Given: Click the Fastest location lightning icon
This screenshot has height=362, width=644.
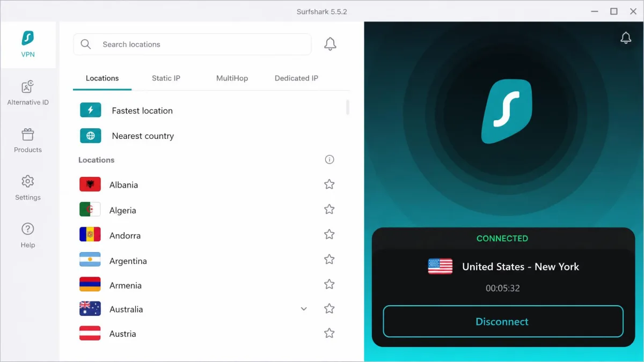Looking at the screenshot, I should coord(91,110).
